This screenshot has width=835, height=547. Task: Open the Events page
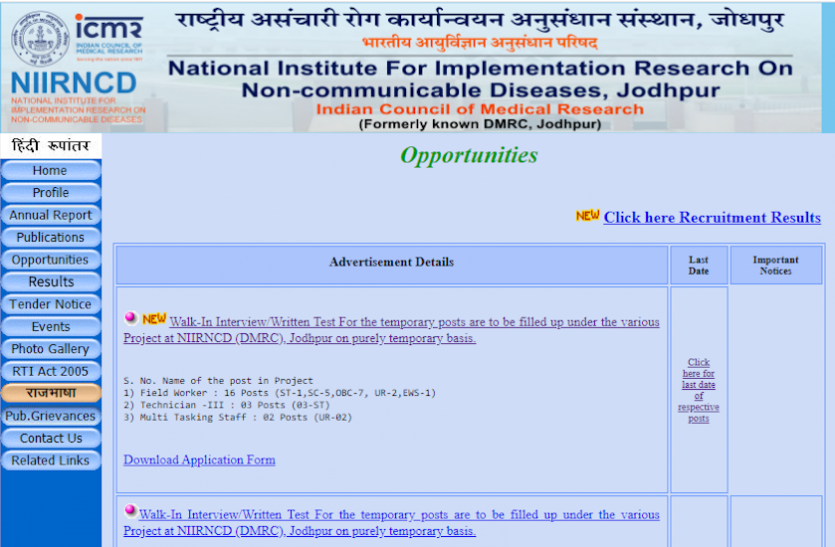pos(51,326)
